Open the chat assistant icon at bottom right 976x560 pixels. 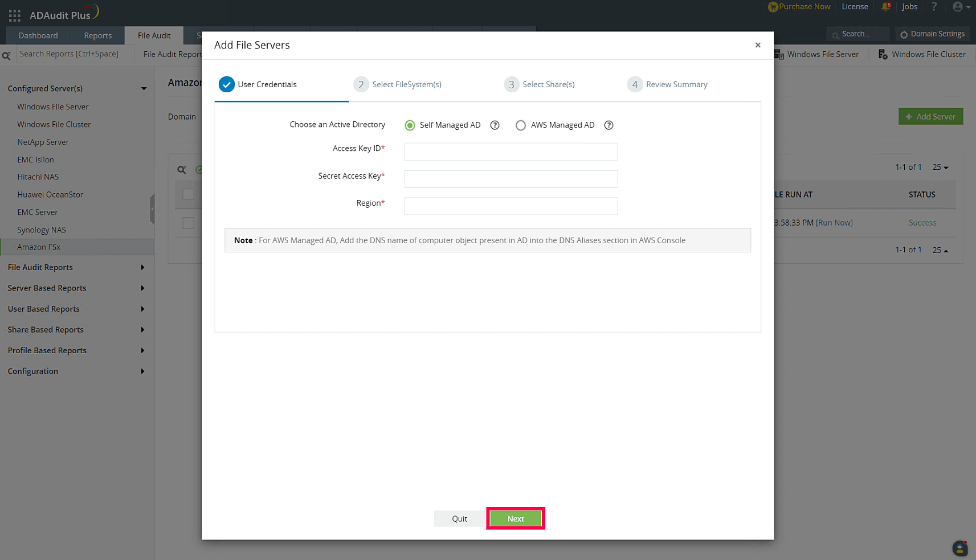pos(960,548)
